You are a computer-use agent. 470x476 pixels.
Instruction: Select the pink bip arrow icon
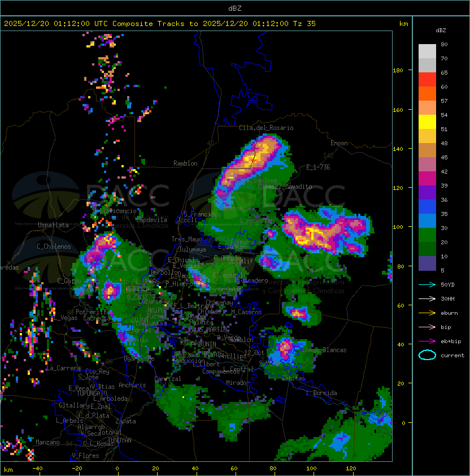pos(427,327)
